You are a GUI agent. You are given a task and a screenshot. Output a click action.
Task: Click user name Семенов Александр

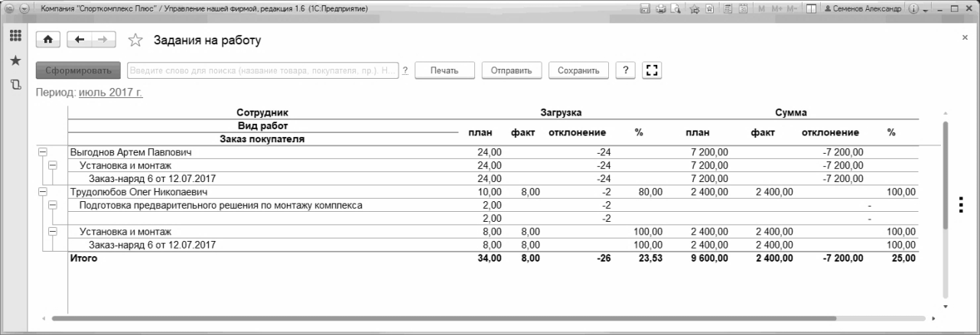863,8
